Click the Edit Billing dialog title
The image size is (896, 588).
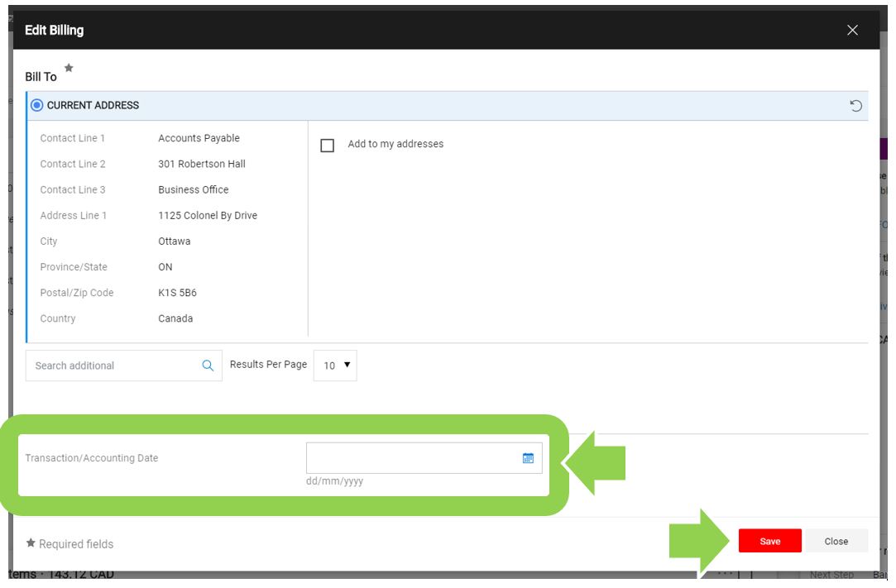click(x=55, y=31)
